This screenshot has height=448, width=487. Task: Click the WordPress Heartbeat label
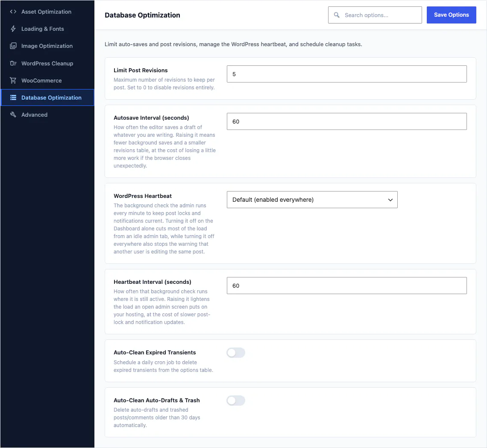click(x=143, y=196)
